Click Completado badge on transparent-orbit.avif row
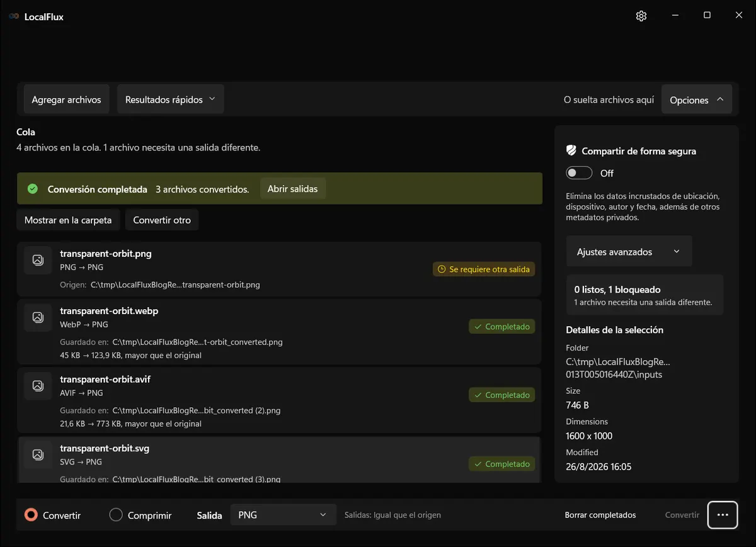The height and width of the screenshot is (547, 756). 501,395
